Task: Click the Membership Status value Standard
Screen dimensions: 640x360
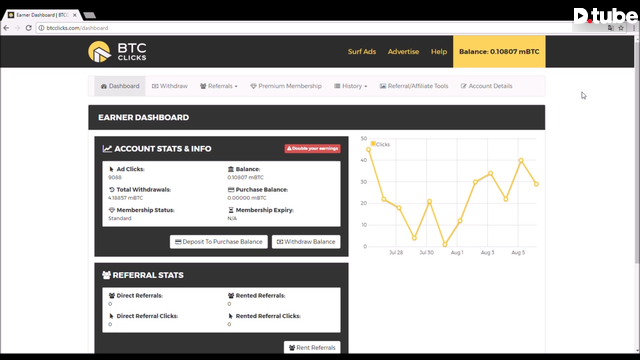Action: (x=120, y=218)
